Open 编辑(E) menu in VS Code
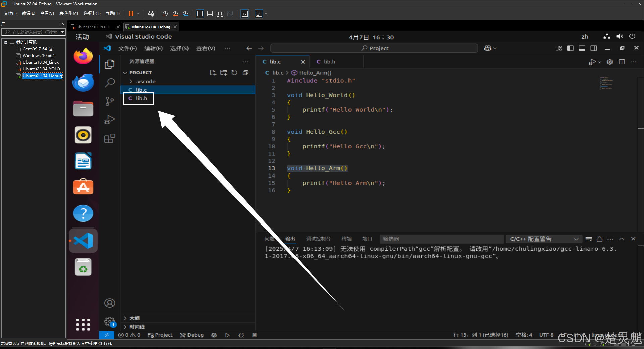This screenshot has width=644, height=349. [x=153, y=48]
